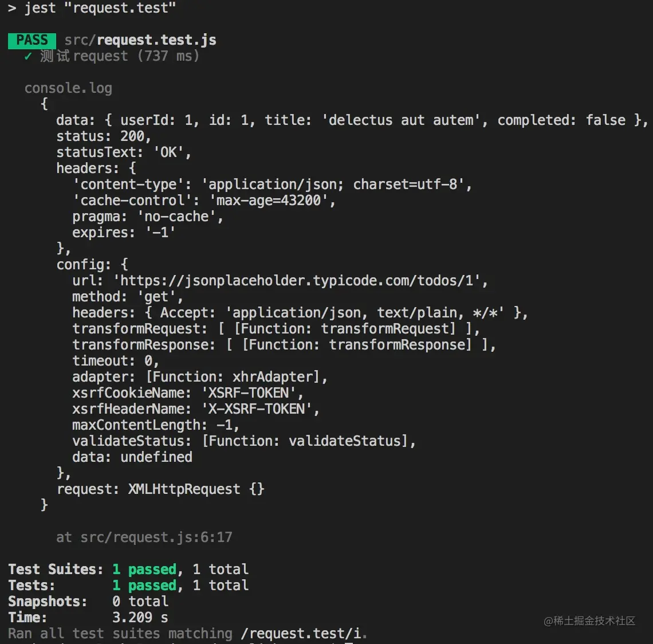Click the statusText 'OK' value
Viewport: 653px width, 644px height.
coord(168,152)
